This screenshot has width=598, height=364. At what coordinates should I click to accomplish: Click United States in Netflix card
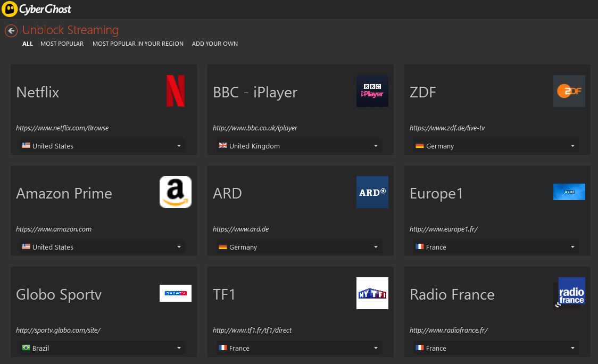point(53,146)
